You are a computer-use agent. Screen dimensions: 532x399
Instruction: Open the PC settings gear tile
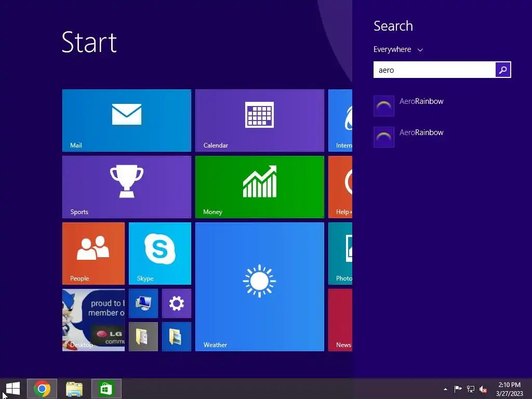click(177, 303)
